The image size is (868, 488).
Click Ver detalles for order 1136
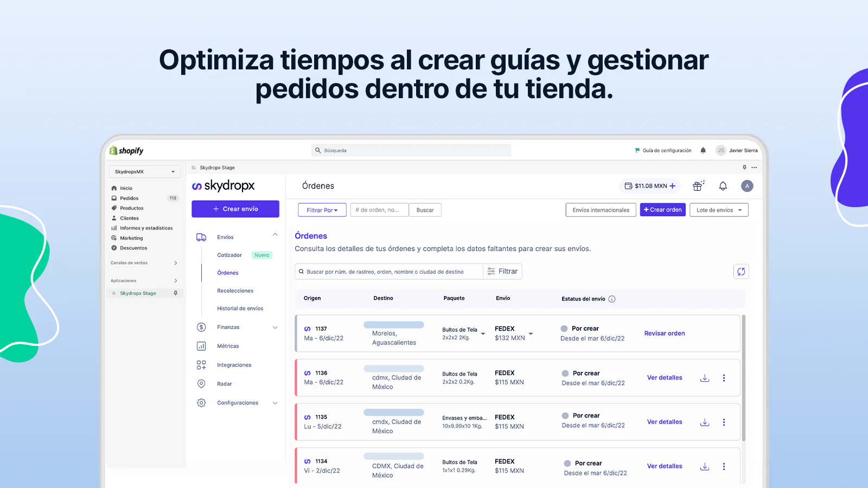pyautogui.click(x=665, y=378)
